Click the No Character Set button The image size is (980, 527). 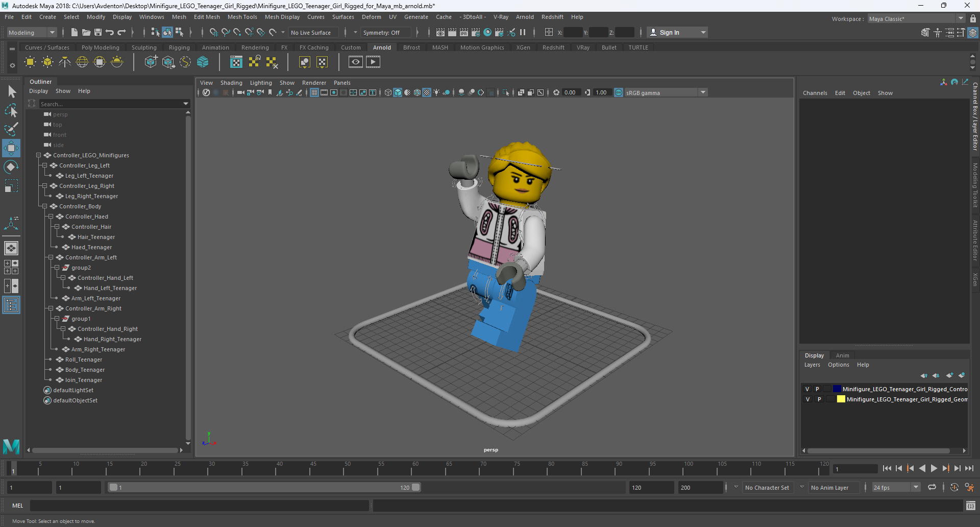click(767, 488)
